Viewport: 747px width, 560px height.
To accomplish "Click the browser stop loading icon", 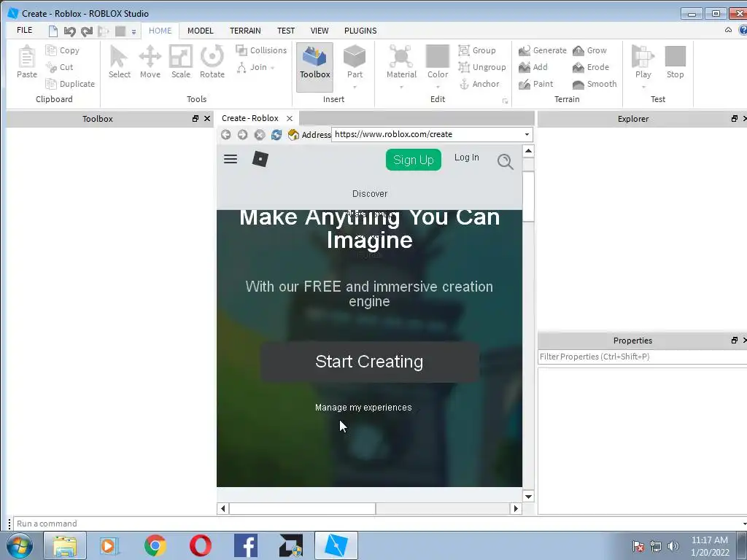I will pyautogui.click(x=260, y=135).
